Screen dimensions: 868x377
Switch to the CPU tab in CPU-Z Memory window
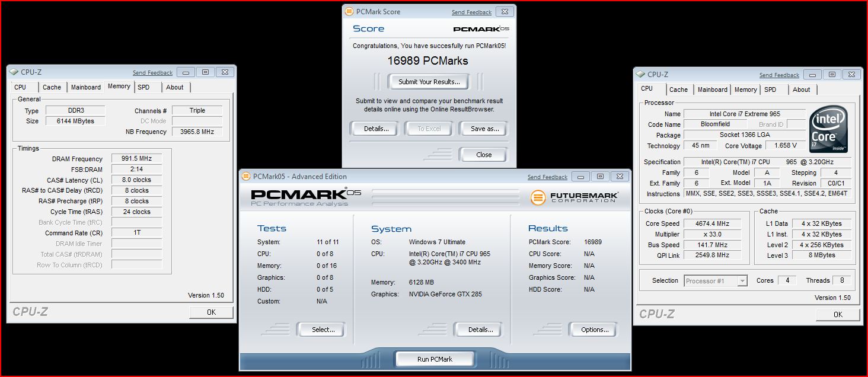(20, 87)
